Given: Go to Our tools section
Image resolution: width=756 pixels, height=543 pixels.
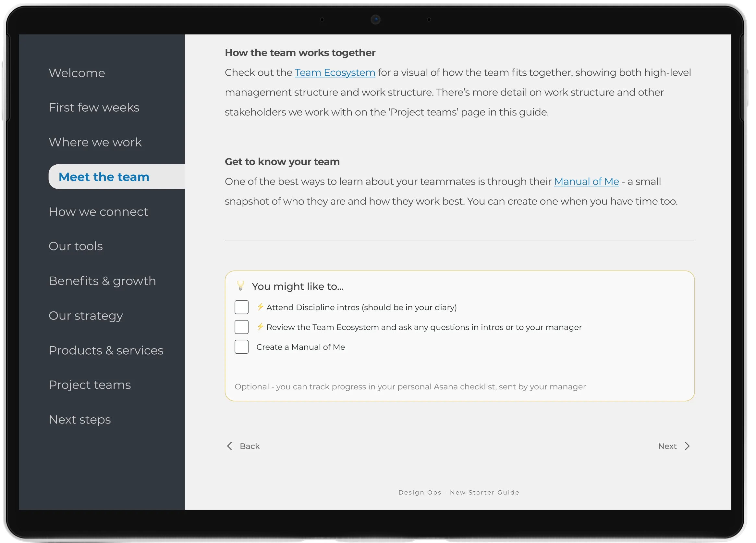Looking at the screenshot, I should pyautogui.click(x=76, y=246).
